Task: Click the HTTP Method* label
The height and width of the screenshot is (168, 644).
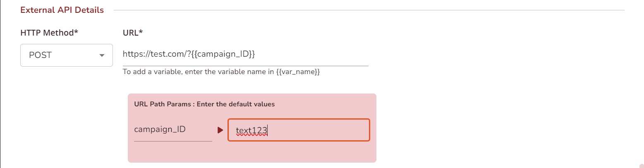Action: point(49,33)
